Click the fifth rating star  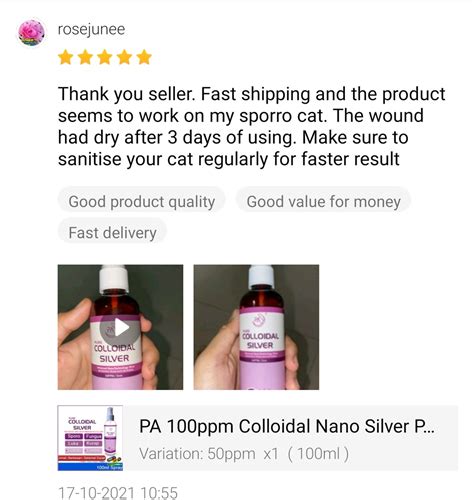[144, 57]
